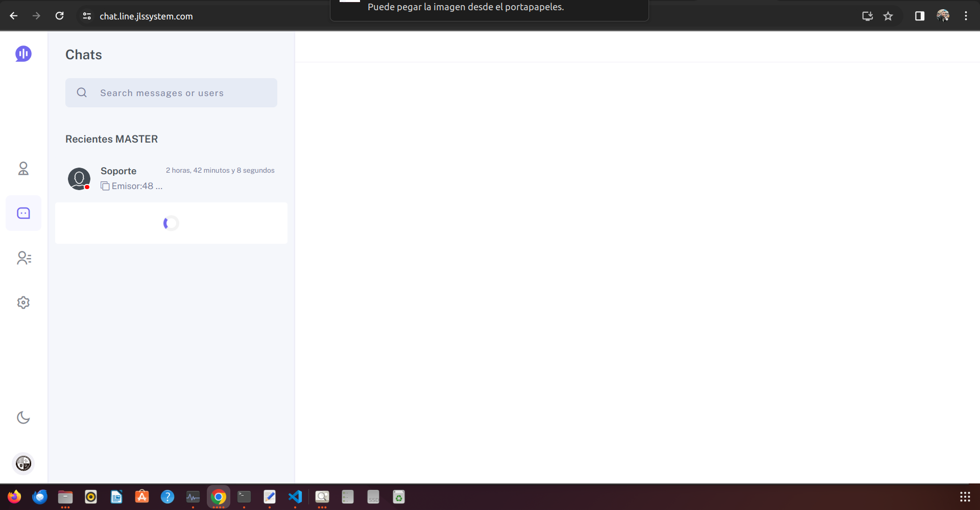Image resolution: width=980 pixels, height=510 pixels.
Task: Click the install app icon in address bar
Action: pos(867,16)
